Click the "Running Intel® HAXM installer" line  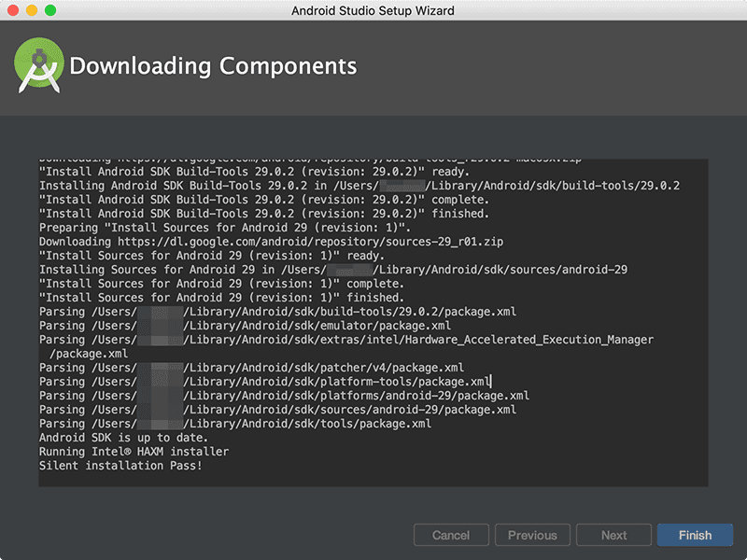(134, 452)
